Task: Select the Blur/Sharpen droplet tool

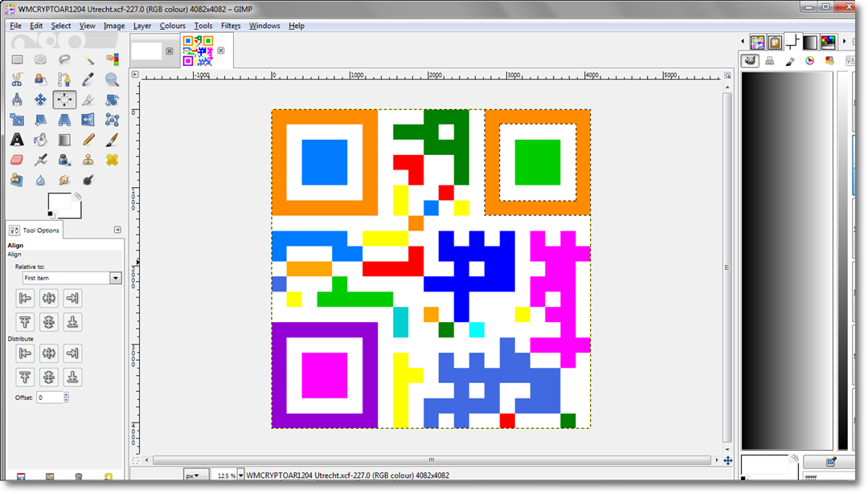Action: [40, 180]
